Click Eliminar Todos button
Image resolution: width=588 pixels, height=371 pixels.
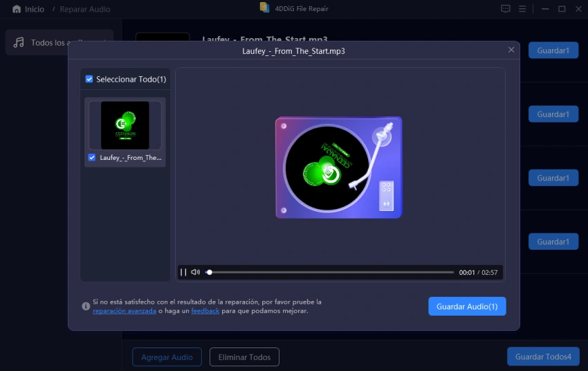pos(244,357)
